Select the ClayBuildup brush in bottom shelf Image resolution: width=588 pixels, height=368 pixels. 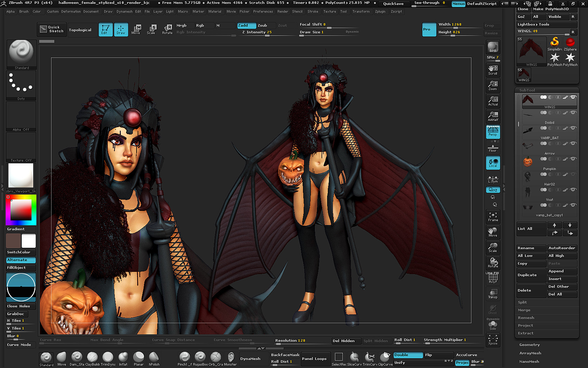click(x=92, y=359)
